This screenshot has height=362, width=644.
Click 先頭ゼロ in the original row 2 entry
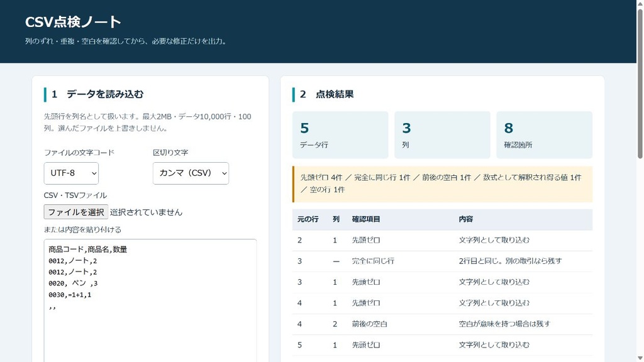(366, 240)
